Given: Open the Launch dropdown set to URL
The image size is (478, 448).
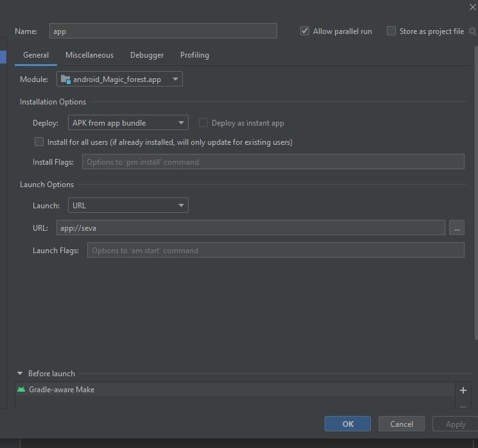Looking at the screenshot, I should [x=128, y=205].
